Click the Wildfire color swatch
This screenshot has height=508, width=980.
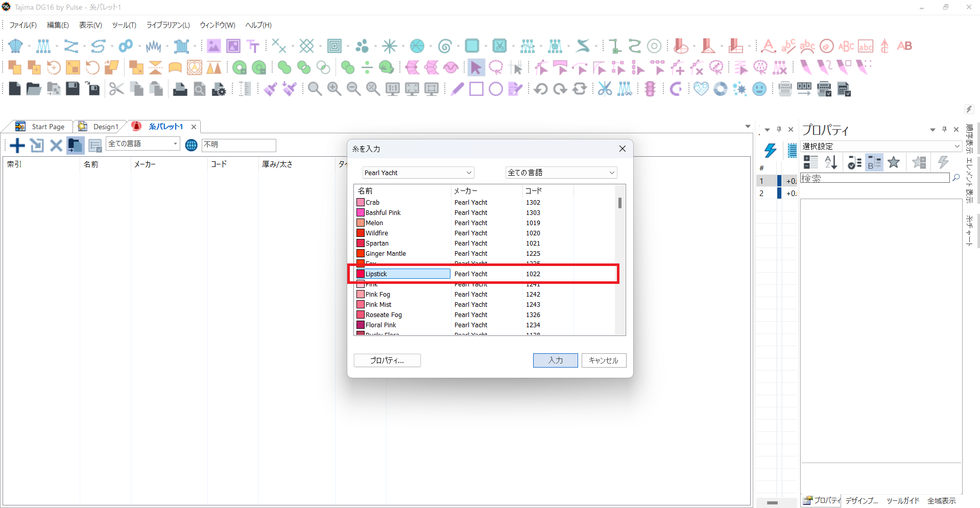click(361, 233)
